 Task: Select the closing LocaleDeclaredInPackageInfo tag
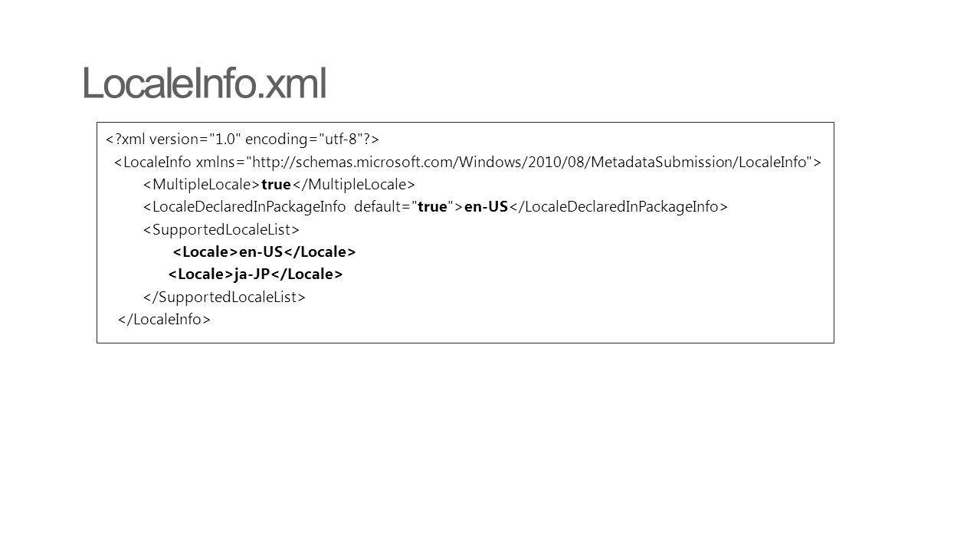tap(618, 206)
